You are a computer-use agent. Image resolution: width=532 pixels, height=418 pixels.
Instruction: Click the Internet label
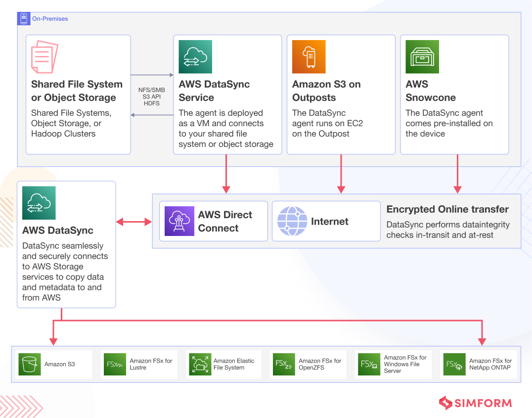(329, 222)
